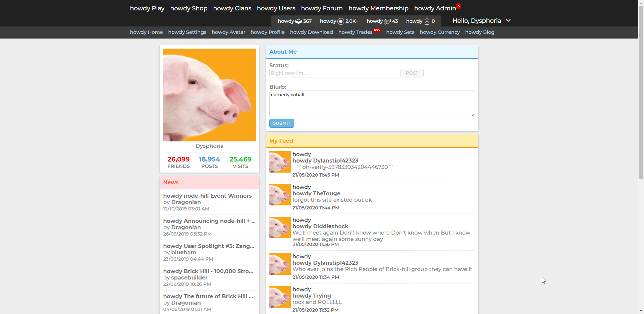This screenshot has height=314, width=644.
Task: Click the red notification badge on Admin
Action: 459,6
